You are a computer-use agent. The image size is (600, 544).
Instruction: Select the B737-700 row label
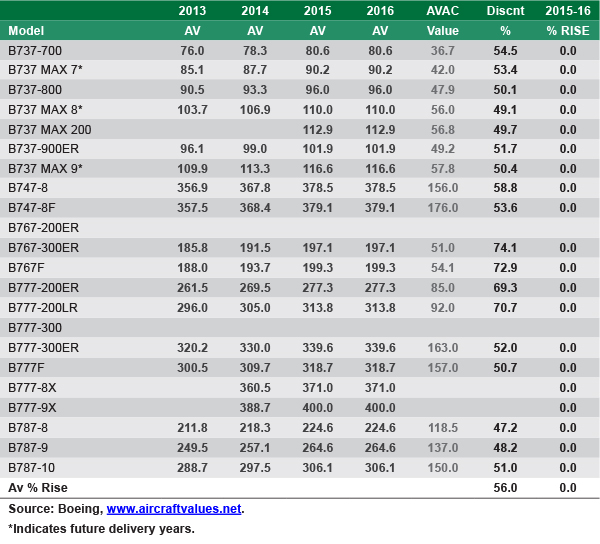coord(35,50)
